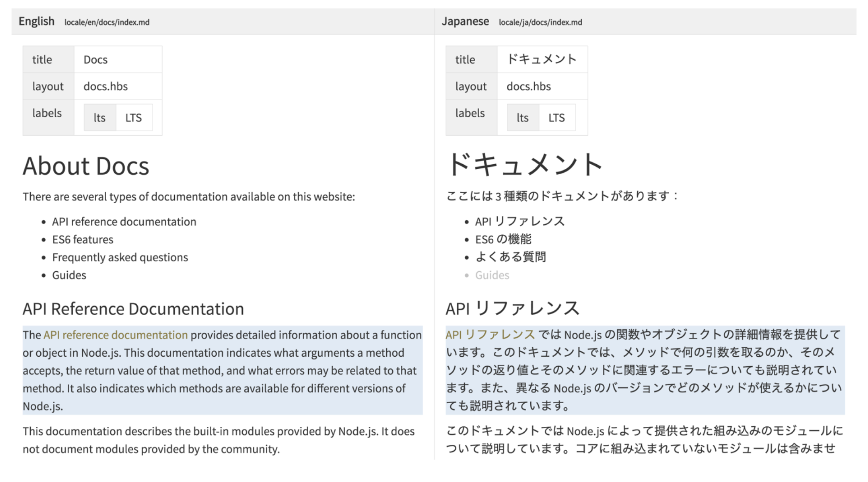Click the locale/ja/docs/index.md file path

(x=540, y=22)
